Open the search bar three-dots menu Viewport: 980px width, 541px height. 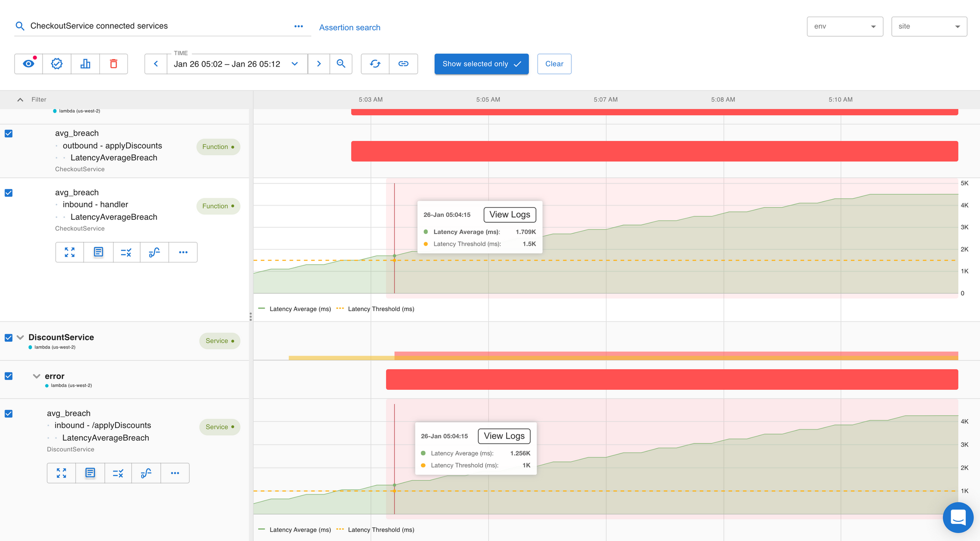pyautogui.click(x=298, y=26)
